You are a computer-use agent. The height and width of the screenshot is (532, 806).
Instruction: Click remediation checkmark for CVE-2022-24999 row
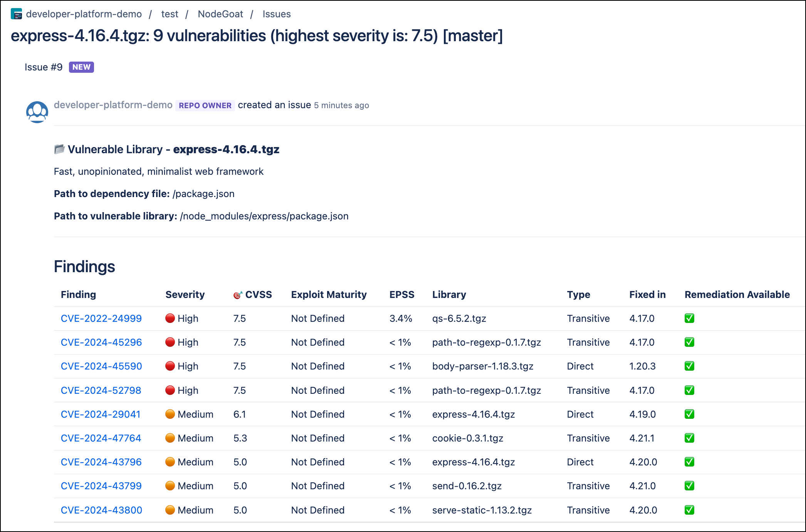[x=689, y=318]
